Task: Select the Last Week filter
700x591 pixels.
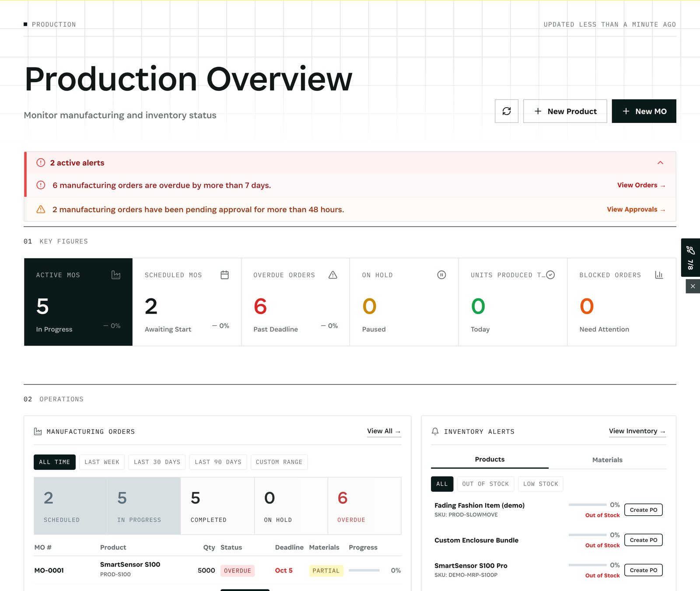Action: pos(102,462)
